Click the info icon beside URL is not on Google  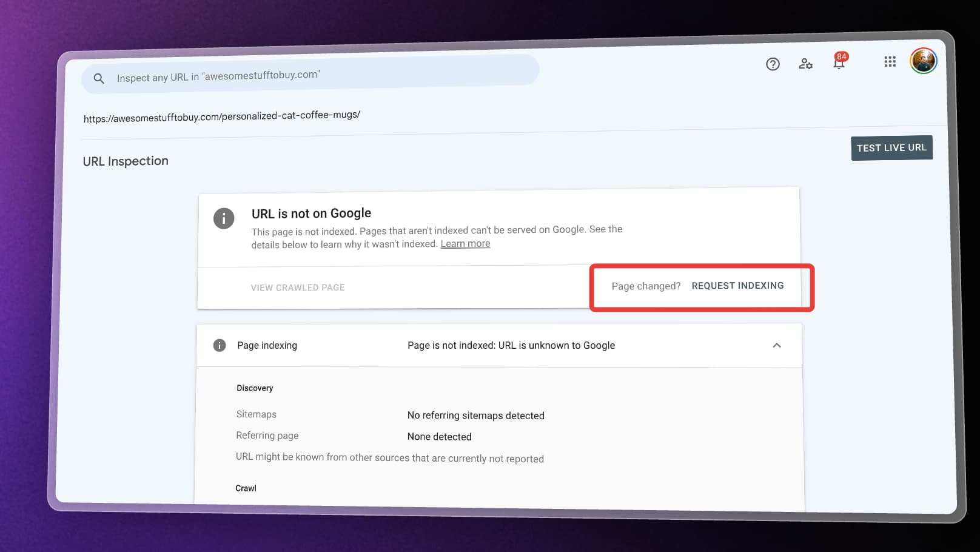pyautogui.click(x=223, y=218)
